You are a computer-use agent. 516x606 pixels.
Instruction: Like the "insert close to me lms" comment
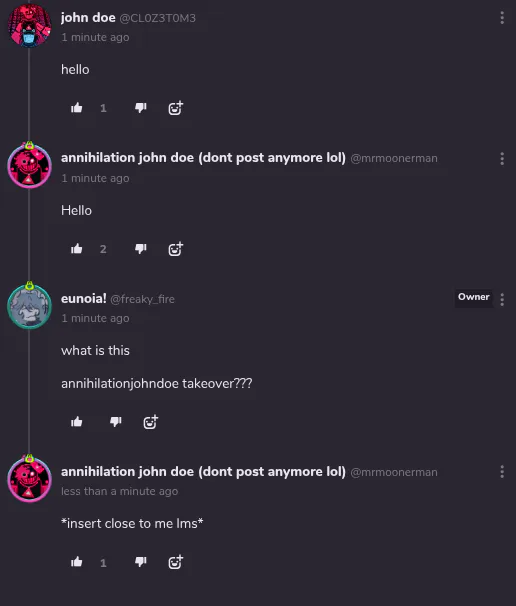point(77,562)
